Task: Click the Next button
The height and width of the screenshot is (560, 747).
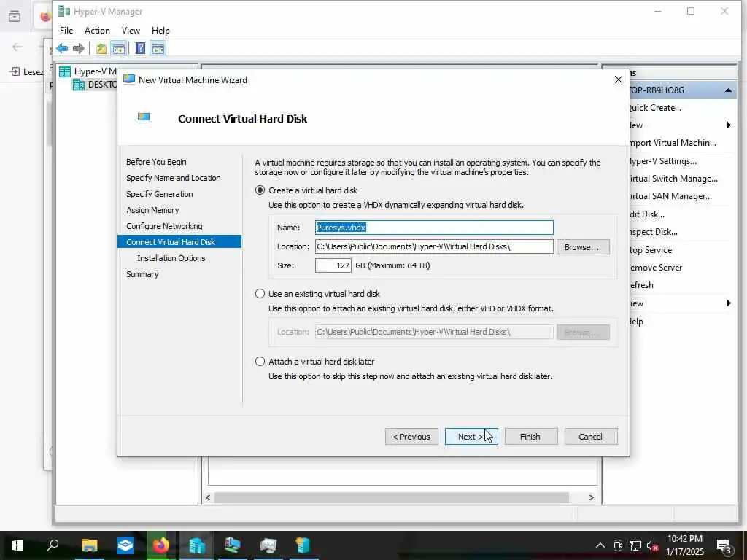Action: coord(471,437)
